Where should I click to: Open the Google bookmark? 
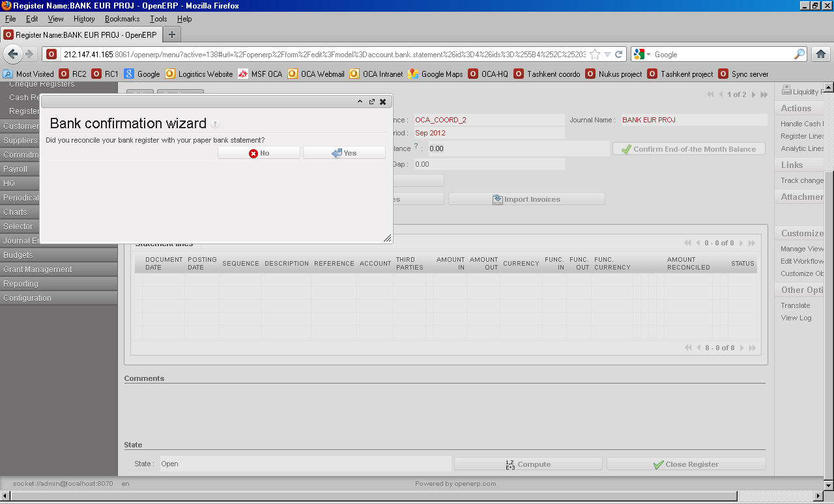(x=142, y=74)
